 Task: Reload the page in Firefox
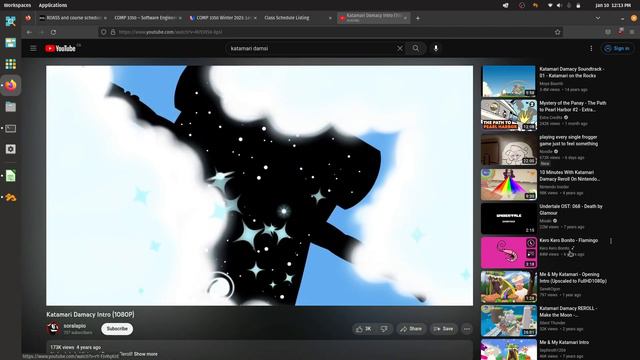[53, 32]
